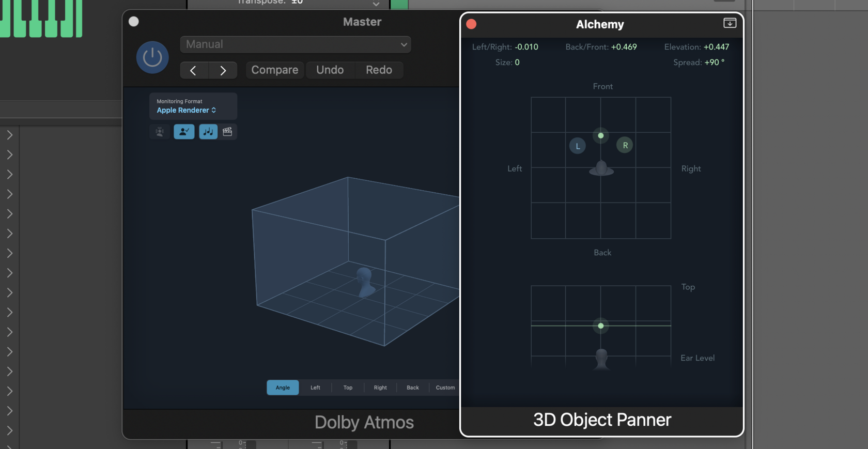
Task: Click the "Dolby Atmos" plugin name
Action: pyautogui.click(x=364, y=422)
